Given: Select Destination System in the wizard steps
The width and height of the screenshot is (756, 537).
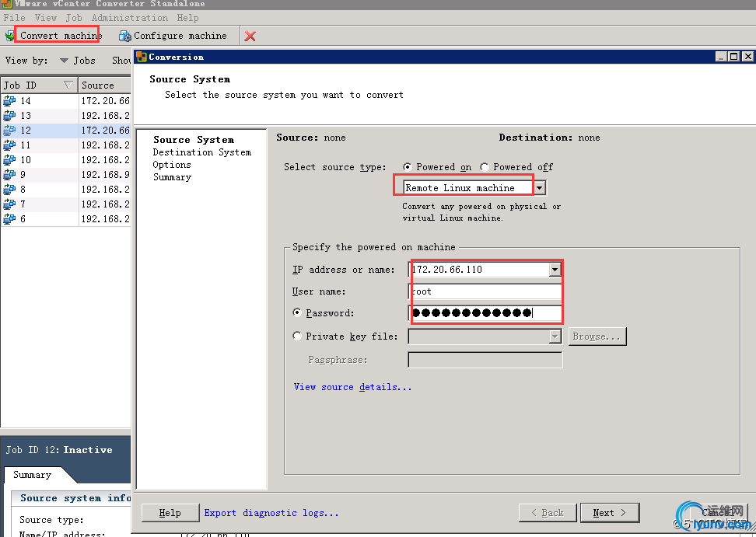Looking at the screenshot, I should point(202,152).
